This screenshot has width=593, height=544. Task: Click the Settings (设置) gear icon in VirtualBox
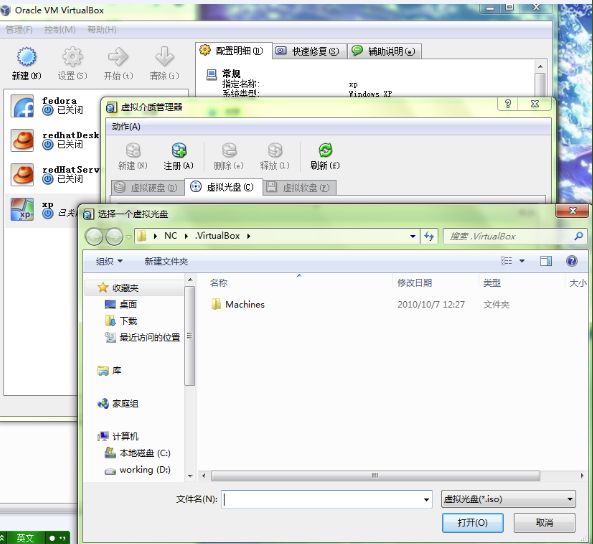(x=72, y=57)
